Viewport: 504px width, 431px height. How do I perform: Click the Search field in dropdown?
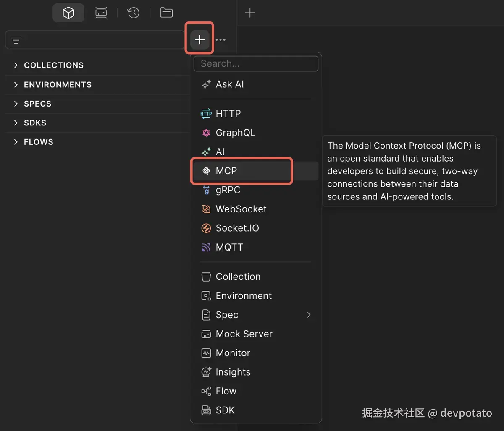pyautogui.click(x=256, y=64)
